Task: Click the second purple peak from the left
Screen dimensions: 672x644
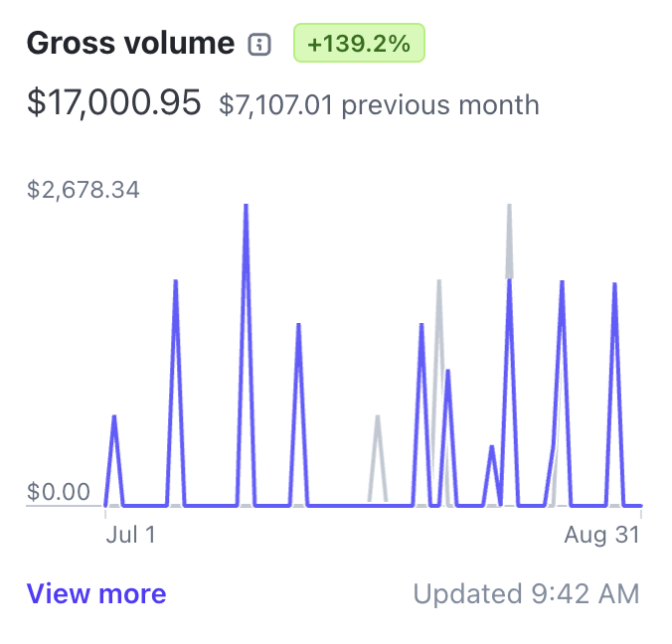Action: point(176,283)
